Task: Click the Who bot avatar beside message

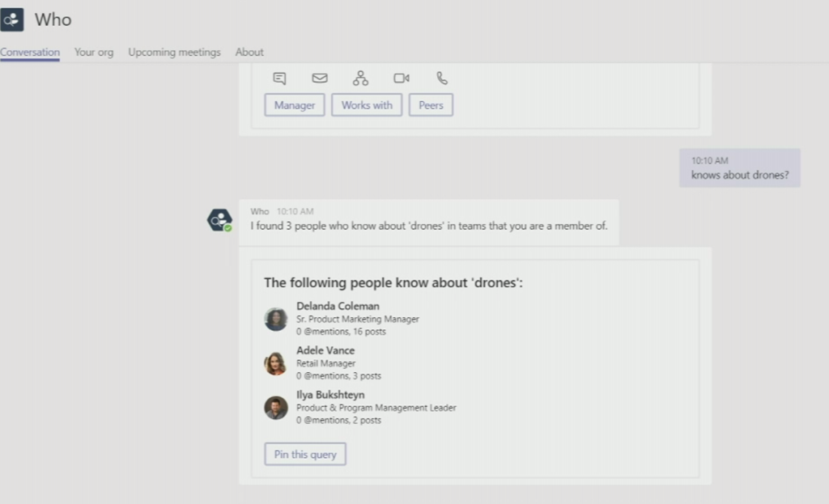Action: click(x=219, y=220)
